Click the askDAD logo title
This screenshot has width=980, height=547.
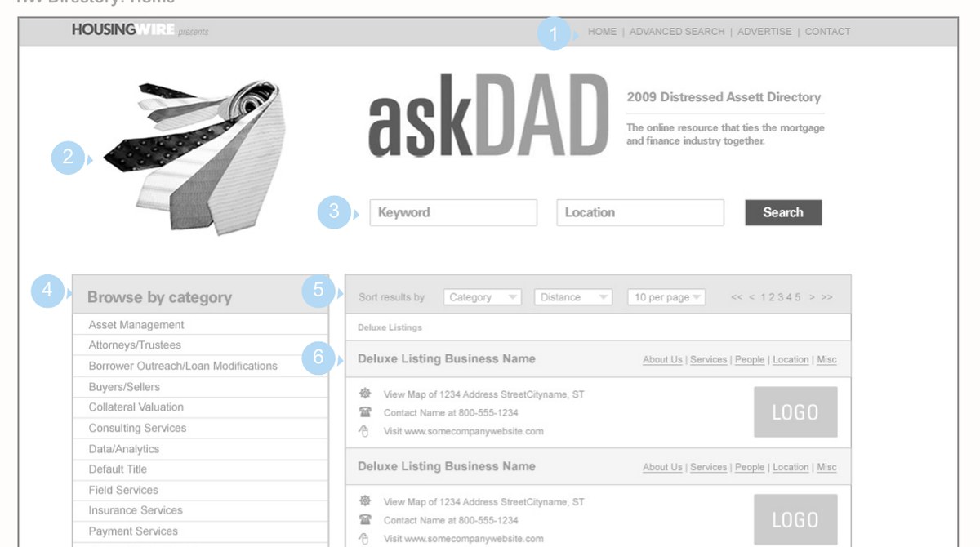click(488, 116)
